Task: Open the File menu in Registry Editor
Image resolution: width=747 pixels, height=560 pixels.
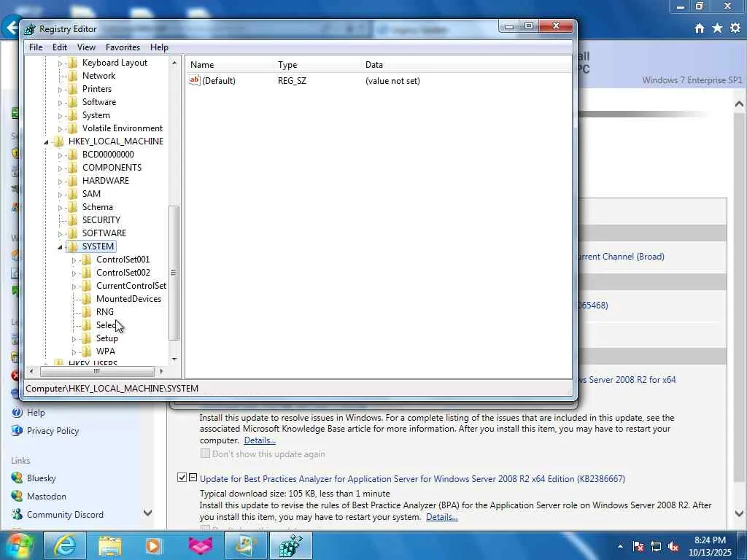Action: [x=36, y=47]
